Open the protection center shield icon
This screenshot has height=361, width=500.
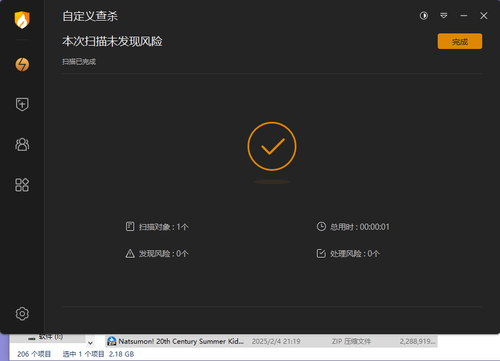click(22, 104)
